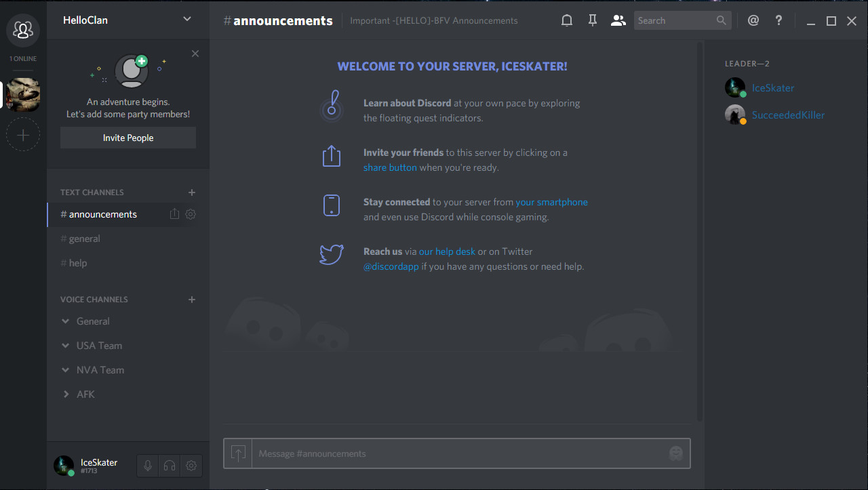Image resolution: width=868 pixels, height=490 pixels.
Task: Open user settings gear beside IceSkater
Action: [191, 466]
